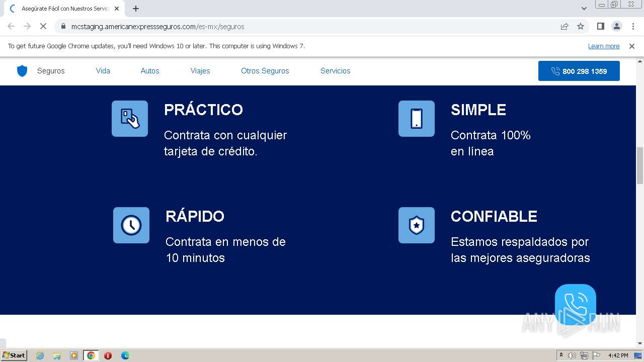Viewport: 644px width, 362px height.
Task: Open Windows Media Player from taskbar
Action: pos(74,355)
